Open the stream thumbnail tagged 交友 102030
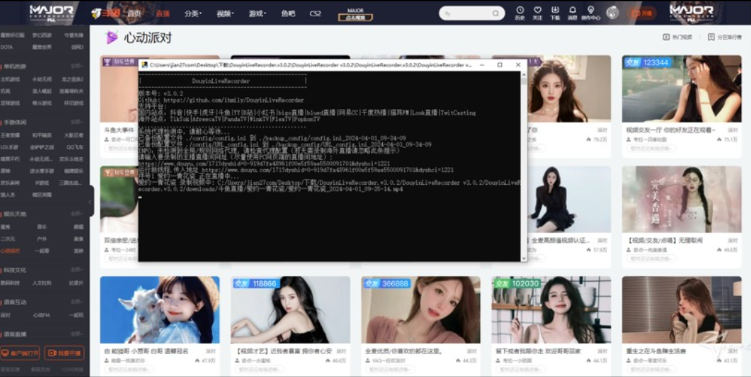This screenshot has width=751, height=377. tap(551, 309)
